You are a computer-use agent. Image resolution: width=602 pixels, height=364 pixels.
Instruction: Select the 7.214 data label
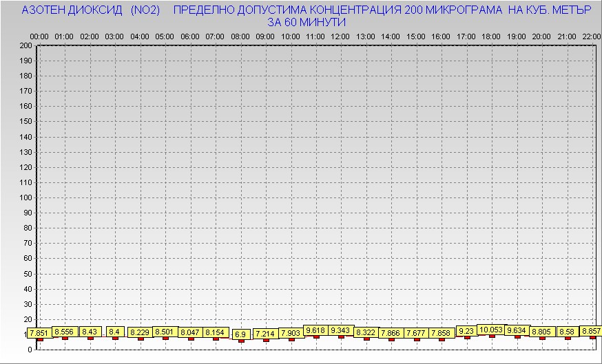point(265,334)
